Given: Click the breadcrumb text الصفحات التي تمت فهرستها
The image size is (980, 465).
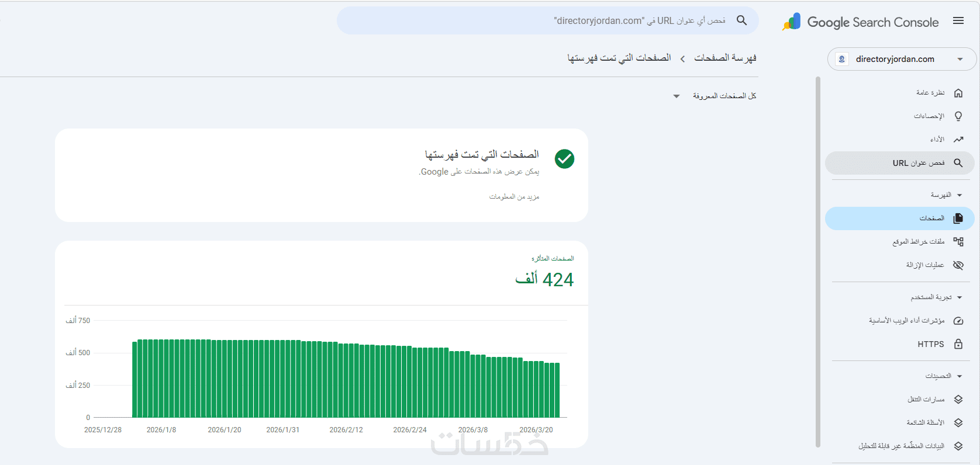Looking at the screenshot, I should (619, 58).
